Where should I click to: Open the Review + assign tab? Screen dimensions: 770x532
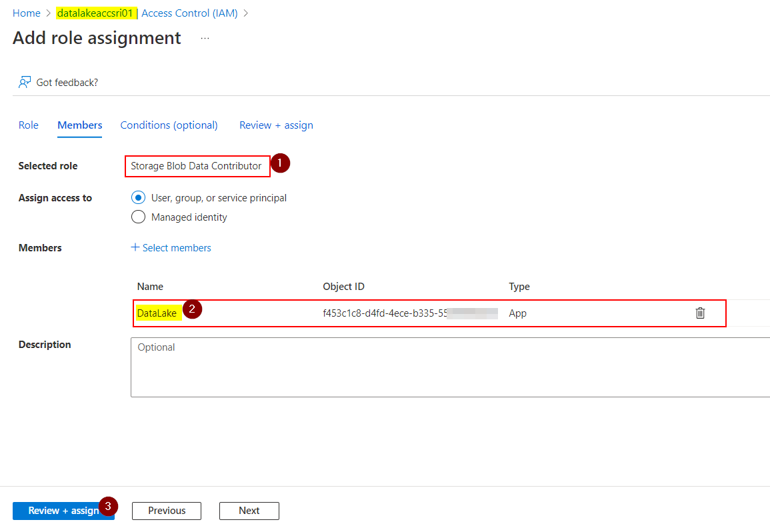coord(276,125)
